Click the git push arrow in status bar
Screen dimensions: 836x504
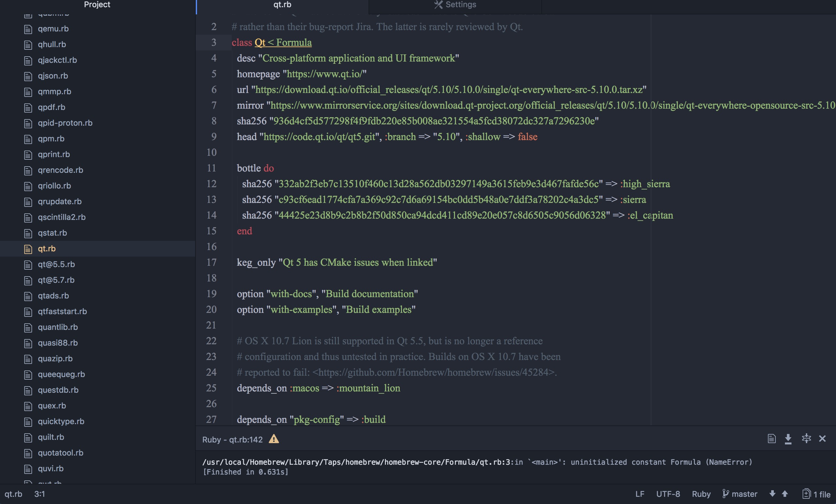[x=784, y=494]
